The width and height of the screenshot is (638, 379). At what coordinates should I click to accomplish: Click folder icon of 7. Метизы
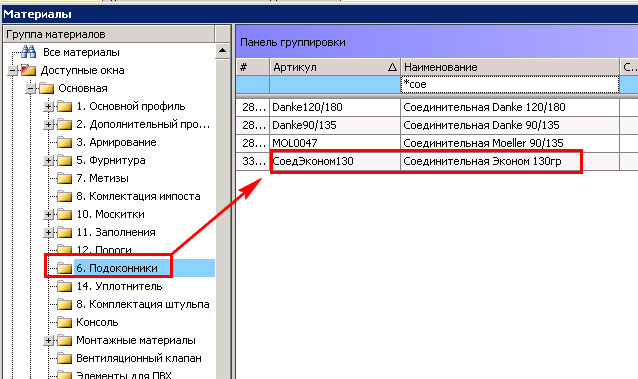tap(64, 178)
